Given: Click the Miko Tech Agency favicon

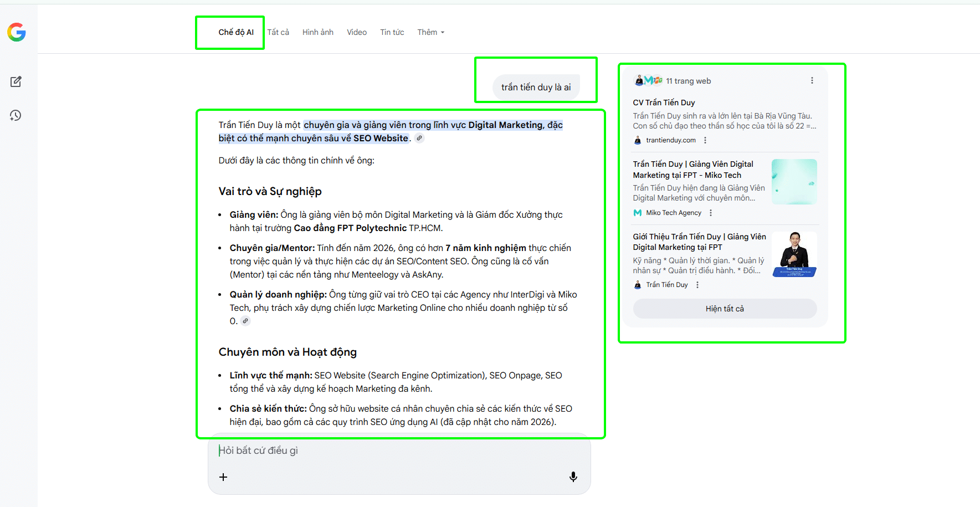Looking at the screenshot, I should [637, 212].
